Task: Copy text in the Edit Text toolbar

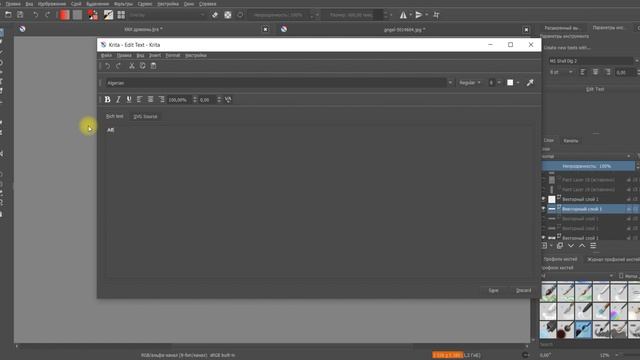Action: click(x=142, y=66)
